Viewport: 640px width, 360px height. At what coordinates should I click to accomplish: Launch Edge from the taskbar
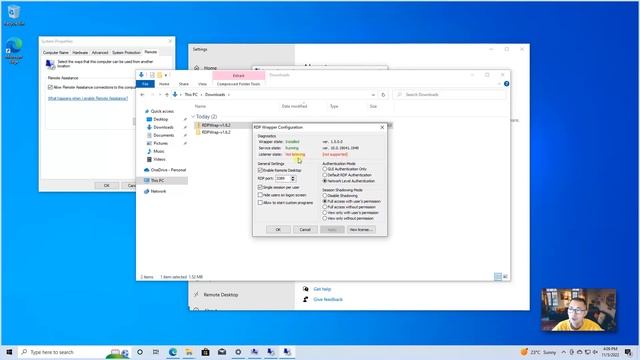(173, 352)
